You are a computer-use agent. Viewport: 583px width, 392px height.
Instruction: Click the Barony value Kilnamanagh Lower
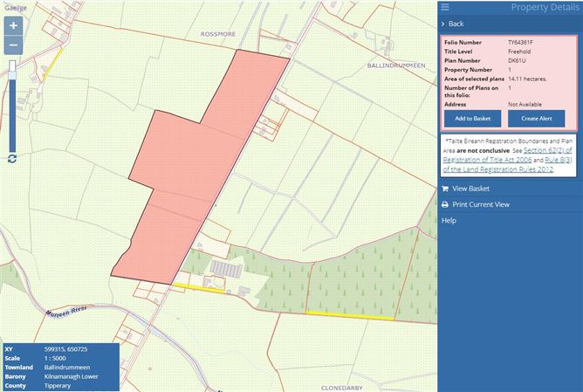point(71,377)
